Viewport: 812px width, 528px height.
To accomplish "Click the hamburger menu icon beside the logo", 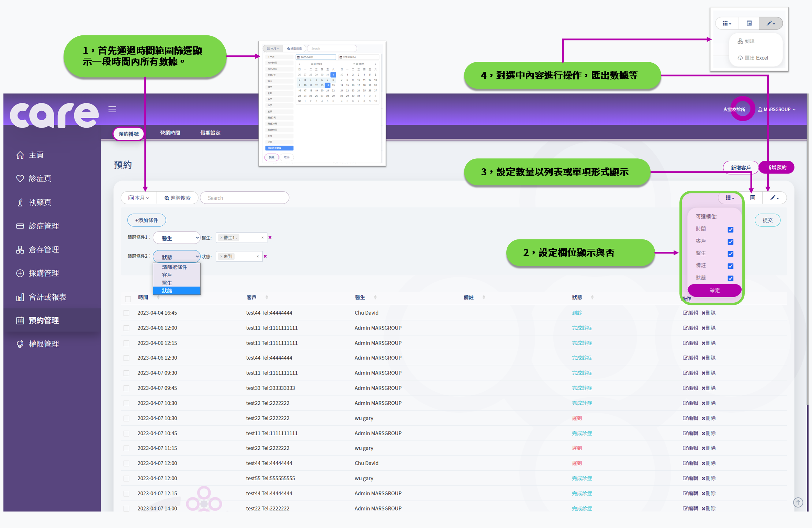I will pos(112,109).
